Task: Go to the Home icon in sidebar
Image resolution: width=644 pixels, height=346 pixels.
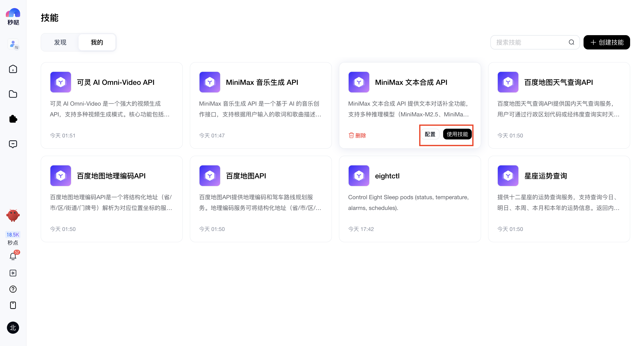Action: (13, 69)
